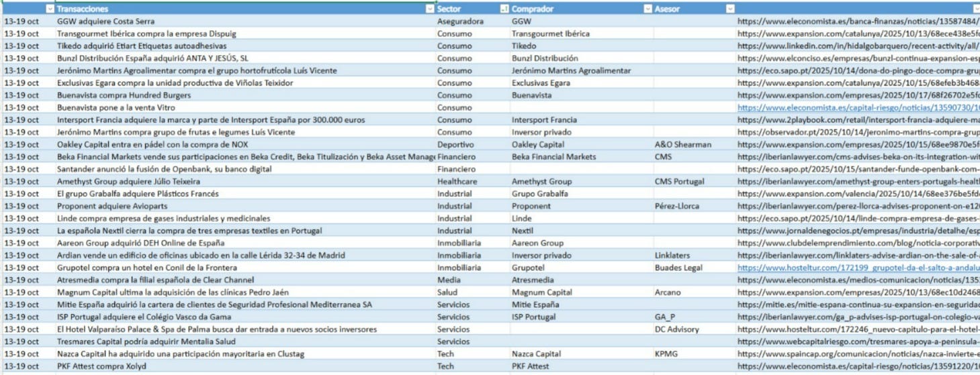Screen dimensions: 980x375
Task: Select the clubdelemprendimiento.com URL cell
Action: tap(858, 243)
